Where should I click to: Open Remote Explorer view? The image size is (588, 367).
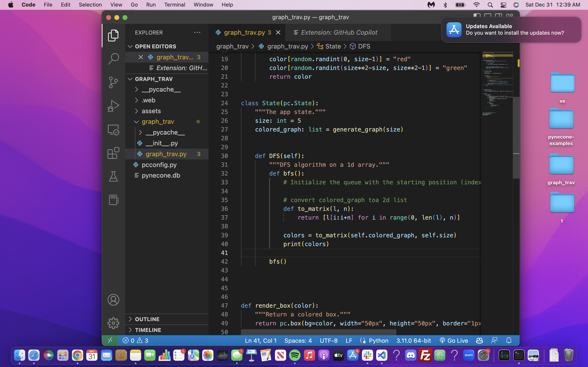tap(113, 129)
